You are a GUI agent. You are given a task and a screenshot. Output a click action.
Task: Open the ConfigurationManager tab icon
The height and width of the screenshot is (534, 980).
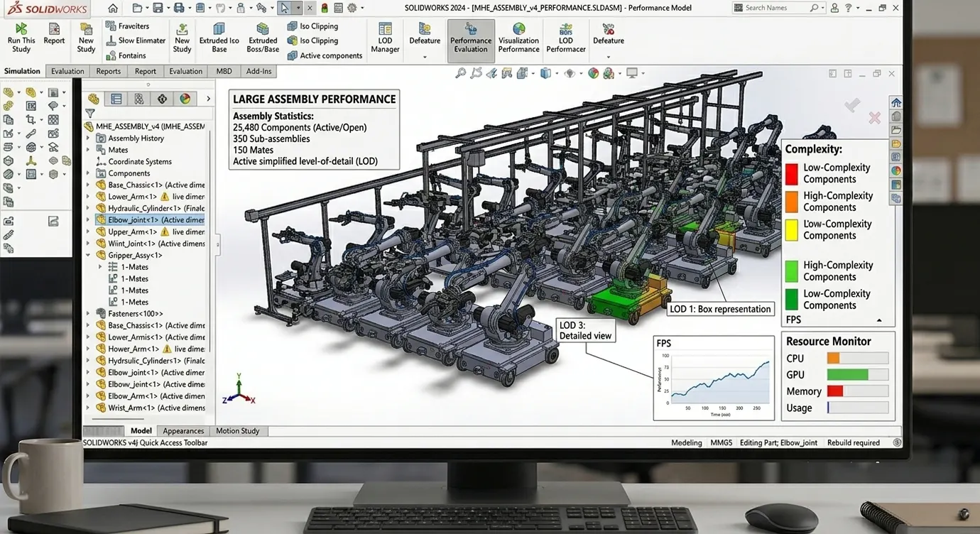pyautogui.click(x=139, y=99)
